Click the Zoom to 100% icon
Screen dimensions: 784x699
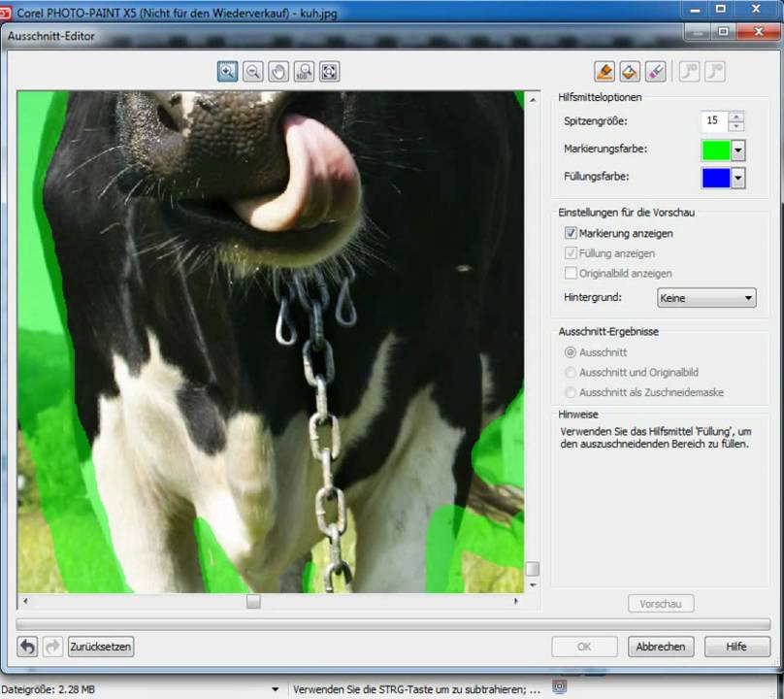304,72
